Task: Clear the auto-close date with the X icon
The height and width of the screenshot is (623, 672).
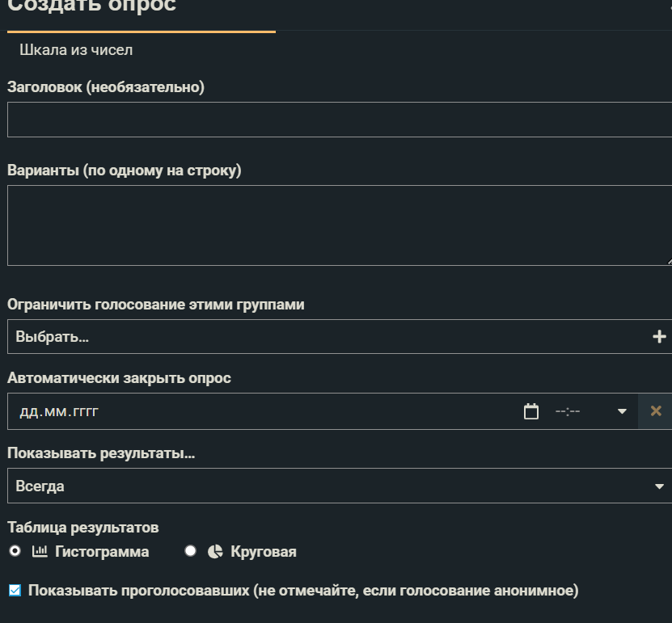Action: pyautogui.click(x=656, y=411)
